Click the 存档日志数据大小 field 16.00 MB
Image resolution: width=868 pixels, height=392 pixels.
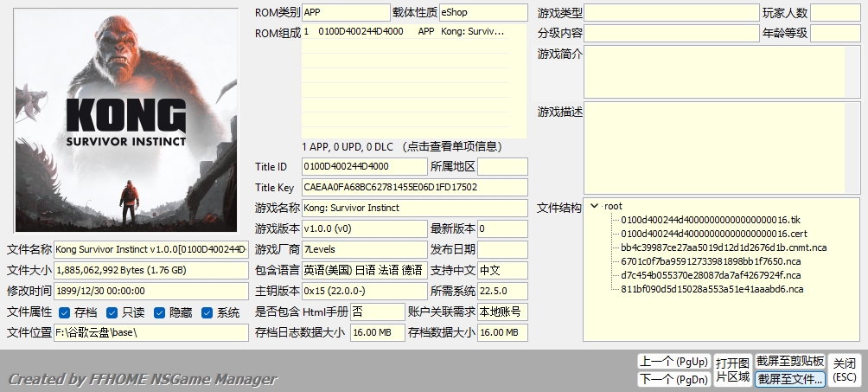tap(378, 332)
